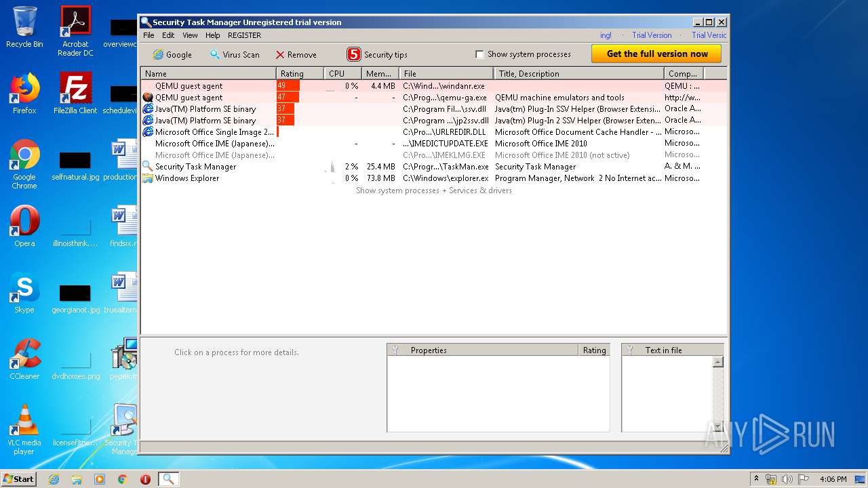Open dvdhomes.png desktop file
868x488 pixels.
coord(75,366)
